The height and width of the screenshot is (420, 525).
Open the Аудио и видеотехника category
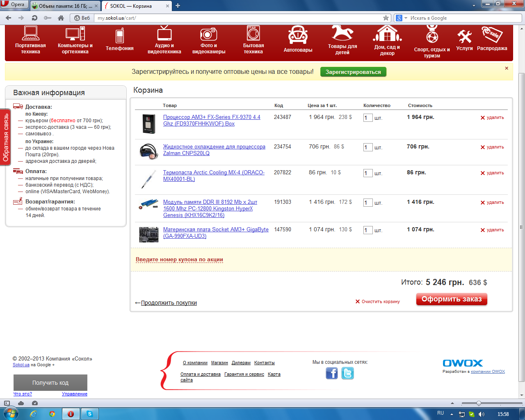[164, 40]
